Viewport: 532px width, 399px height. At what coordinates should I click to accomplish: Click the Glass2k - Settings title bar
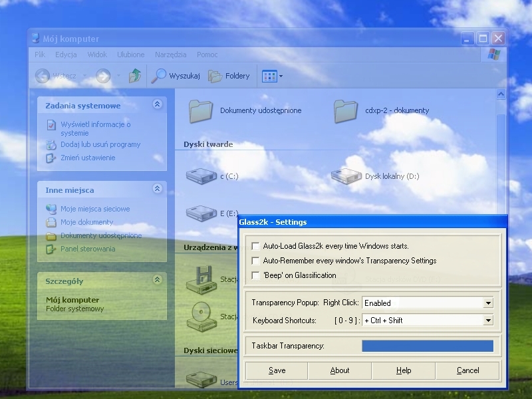tap(372, 222)
